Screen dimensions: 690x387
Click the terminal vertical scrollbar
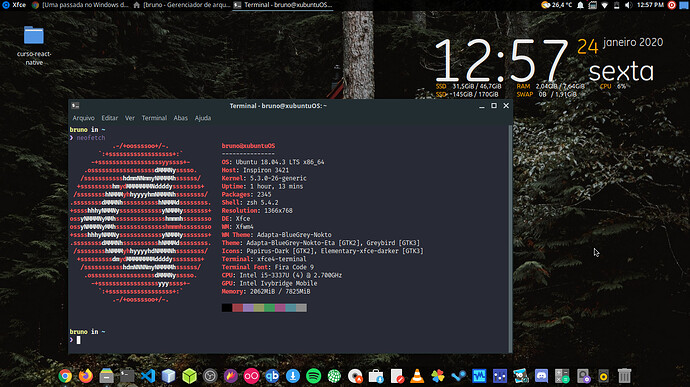pos(510,239)
